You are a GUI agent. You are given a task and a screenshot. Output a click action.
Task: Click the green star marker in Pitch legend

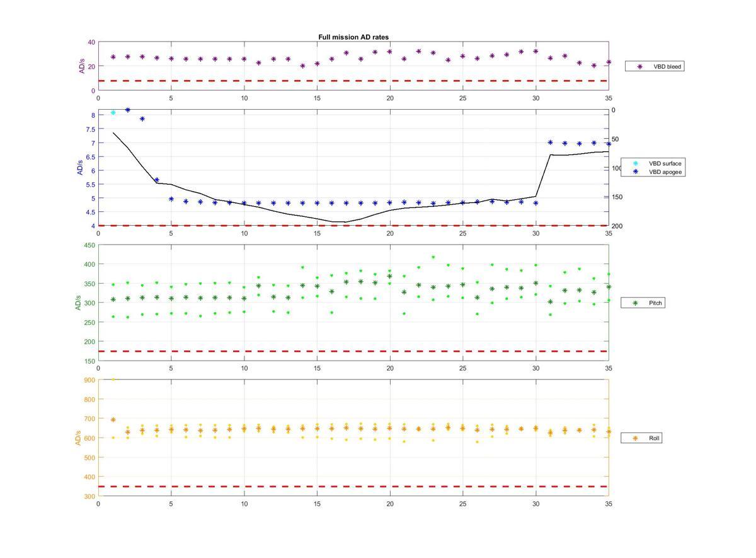tap(635, 303)
